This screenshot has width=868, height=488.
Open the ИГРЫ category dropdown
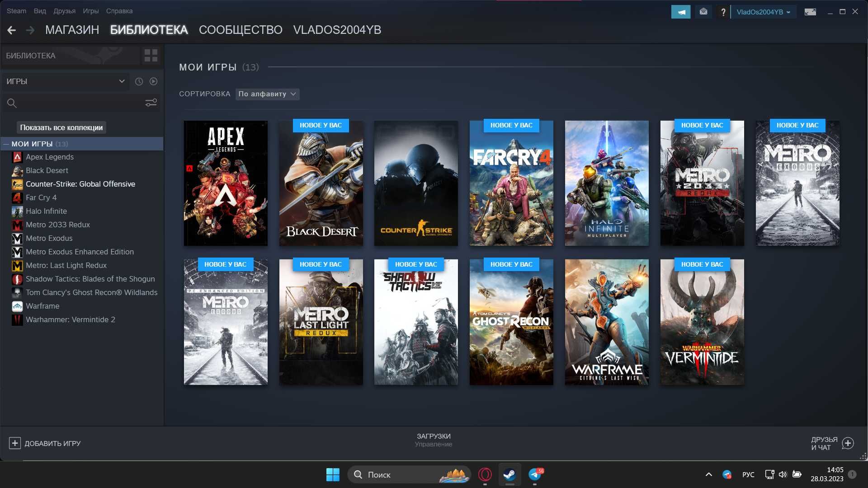click(x=65, y=81)
